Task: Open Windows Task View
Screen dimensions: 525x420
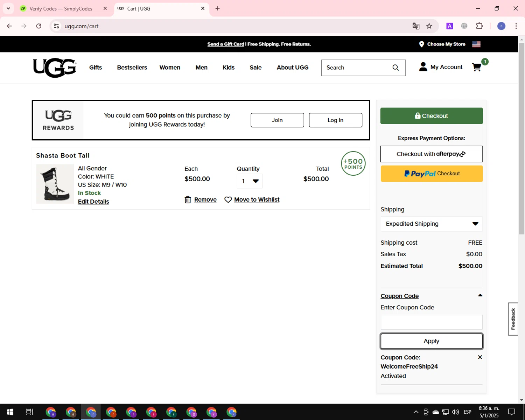Action: pyautogui.click(x=30, y=412)
